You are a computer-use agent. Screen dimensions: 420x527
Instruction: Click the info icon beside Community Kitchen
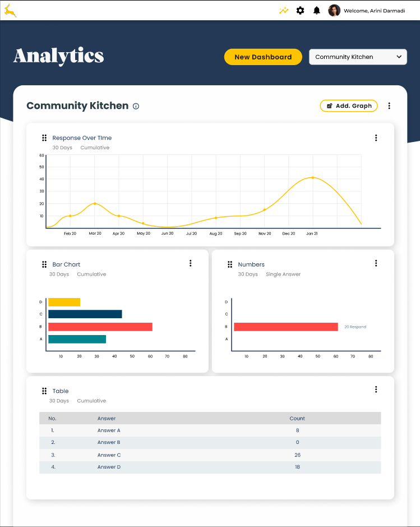pyautogui.click(x=136, y=106)
